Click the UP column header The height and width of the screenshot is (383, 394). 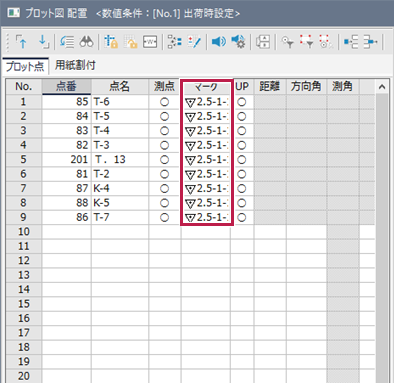pyautogui.click(x=242, y=87)
